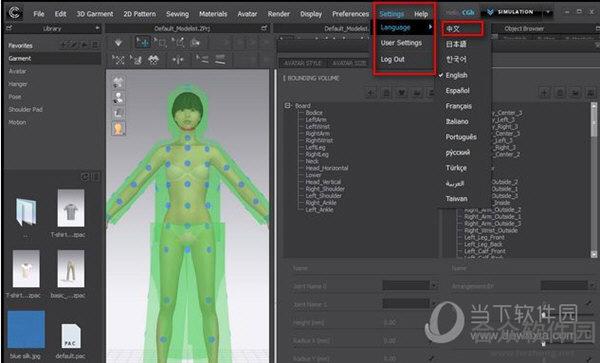Click the third viewport display icon above orange avatar
Screen dimensions: 600x363
(119, 113)
